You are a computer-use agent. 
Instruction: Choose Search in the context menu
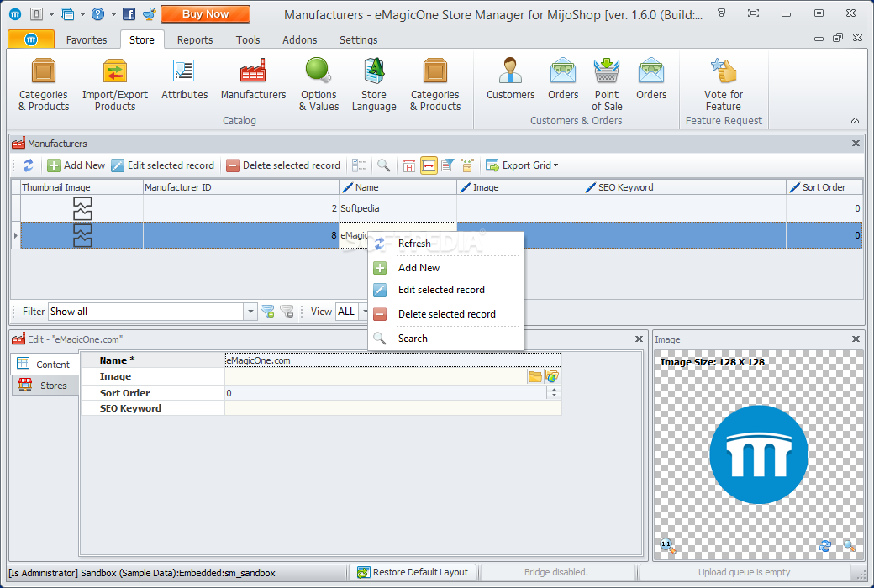(446, 339)
